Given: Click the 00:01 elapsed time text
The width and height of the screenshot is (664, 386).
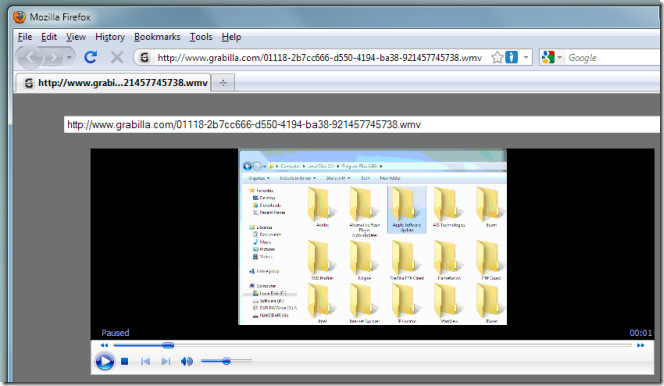Looking at the screenshot, I should pyautogui.click(x=640, y=333).
